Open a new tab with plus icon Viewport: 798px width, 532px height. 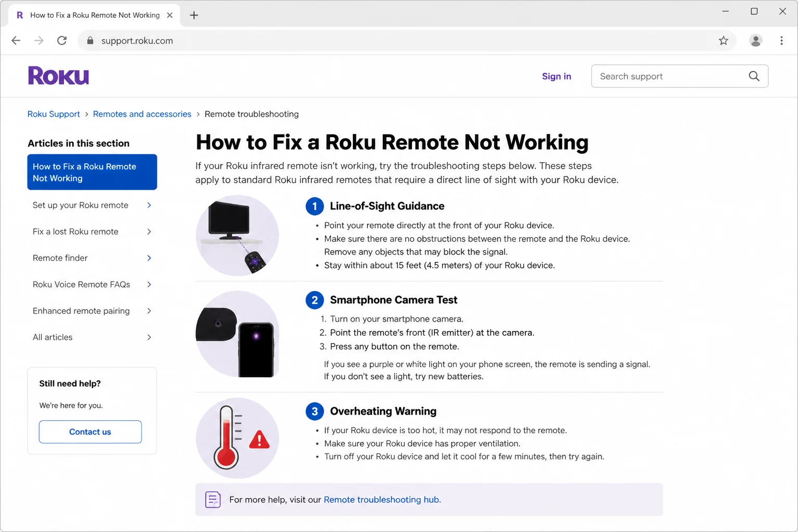[x=194, y=15]
